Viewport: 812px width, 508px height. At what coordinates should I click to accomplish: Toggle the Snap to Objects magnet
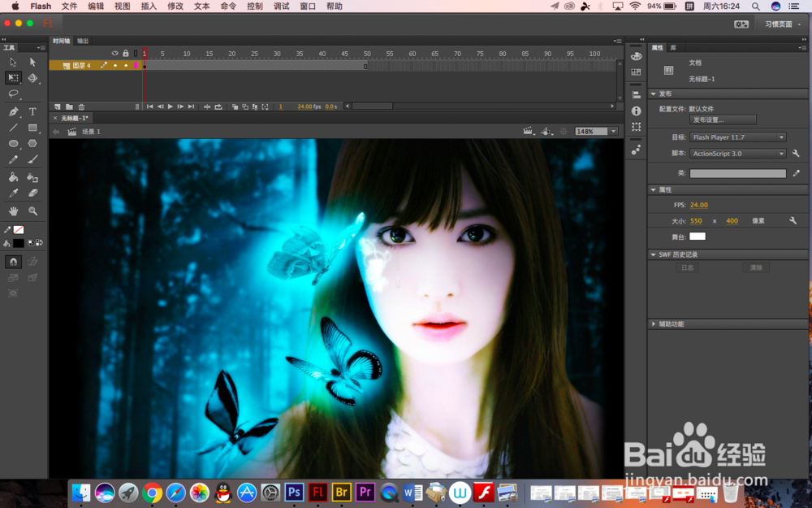pyautogui.click(x=14, y=262)
